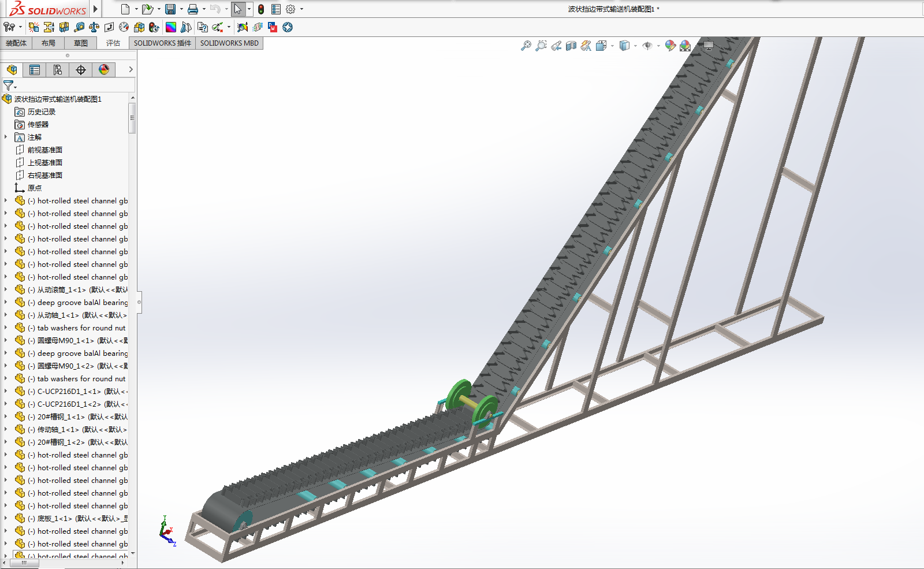
Task: Switch to SOLIDWORKS MBD tab
Action: 229,43
